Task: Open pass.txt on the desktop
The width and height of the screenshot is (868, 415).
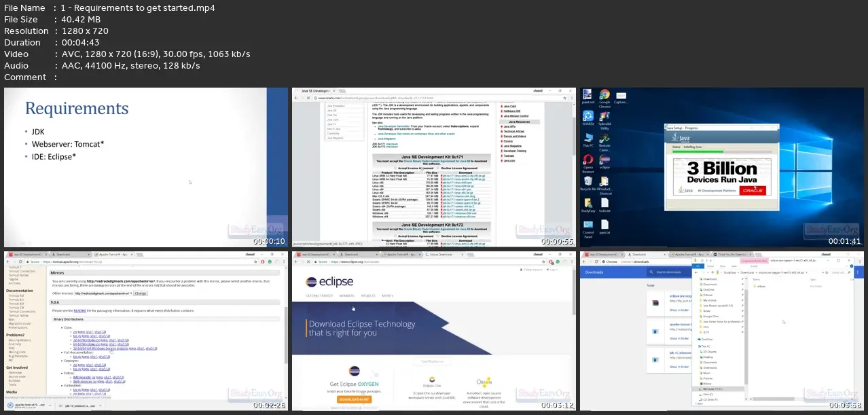Action: tap(604, 227)
